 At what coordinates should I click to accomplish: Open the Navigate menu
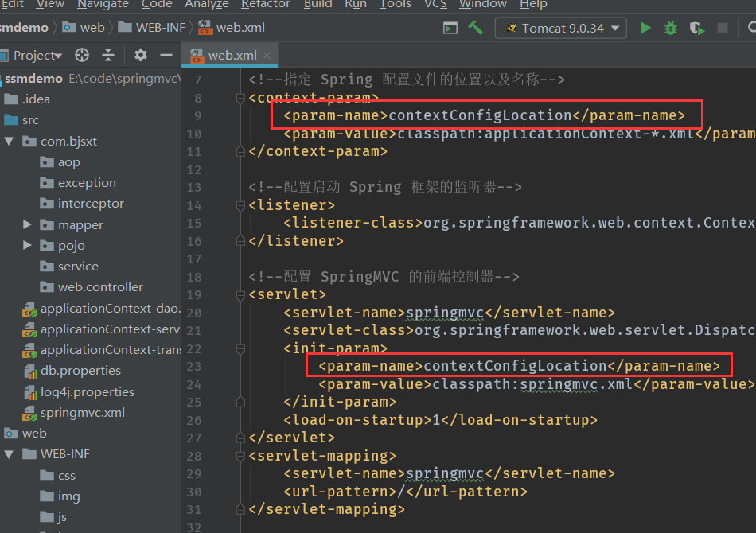pos(103,4)
